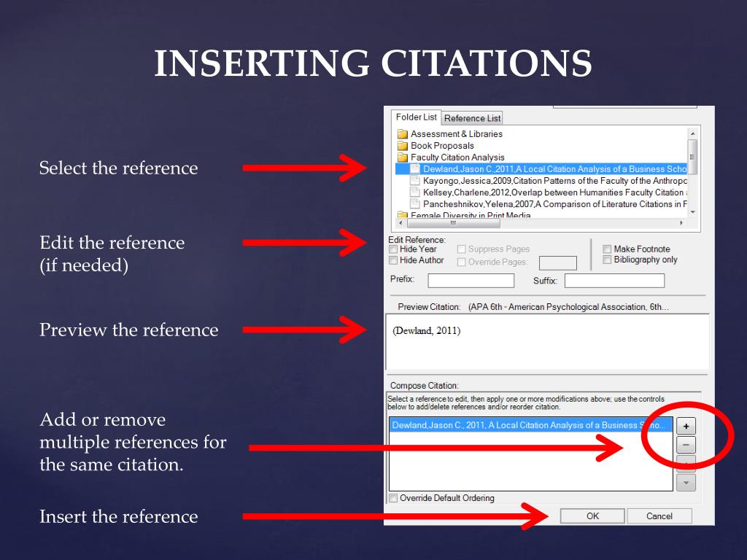Enable the Bibliography only checkbox
The height and width of the screenshot is (560, 747).
coord(607,260)
